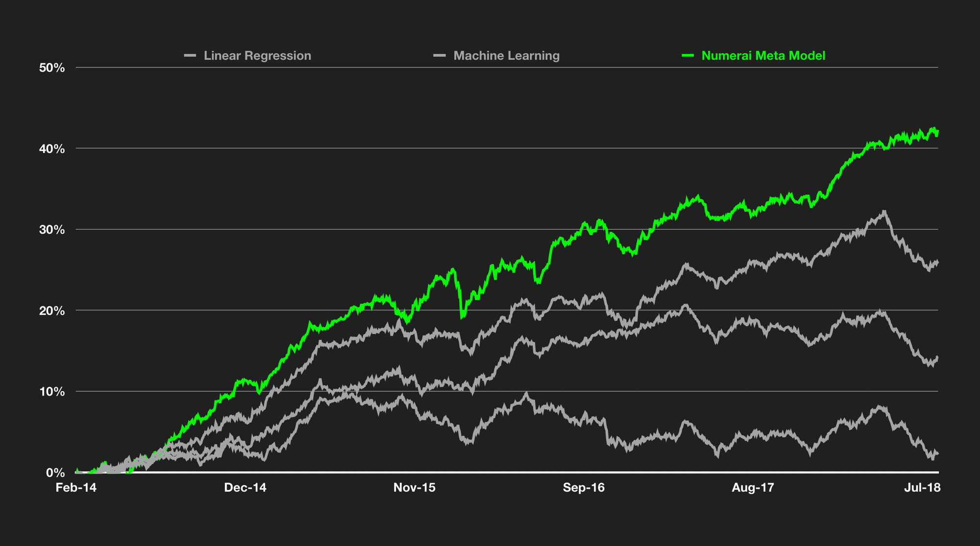Click the 40% y-axis label
This screenshot has height=546, width=980.
pos(52,149)
